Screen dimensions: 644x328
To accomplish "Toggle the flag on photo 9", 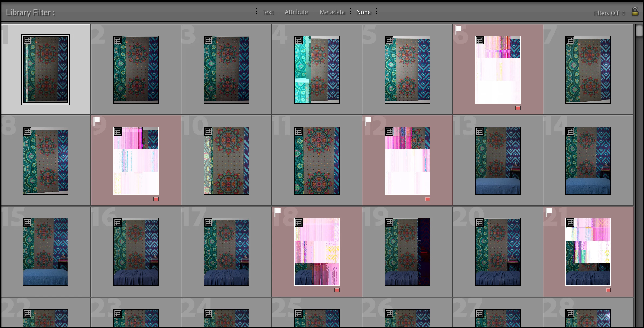I will 96,120.
